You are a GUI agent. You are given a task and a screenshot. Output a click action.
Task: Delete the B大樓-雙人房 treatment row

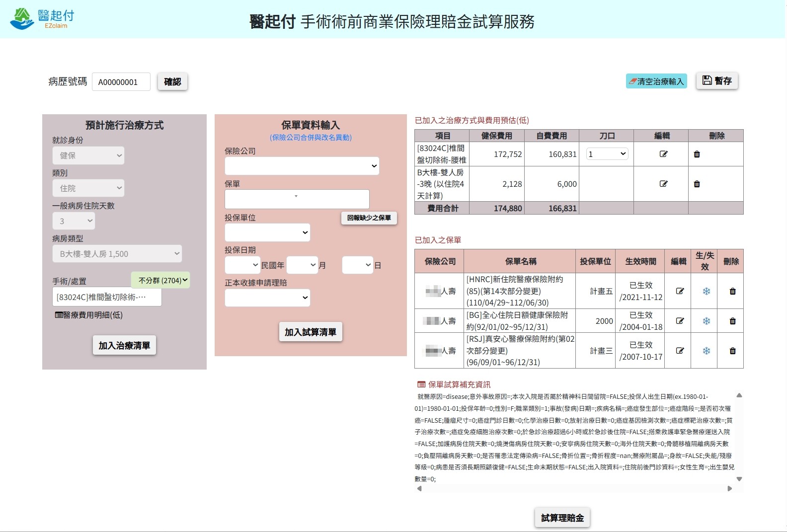pyautogui.click(x=697, y=184)
